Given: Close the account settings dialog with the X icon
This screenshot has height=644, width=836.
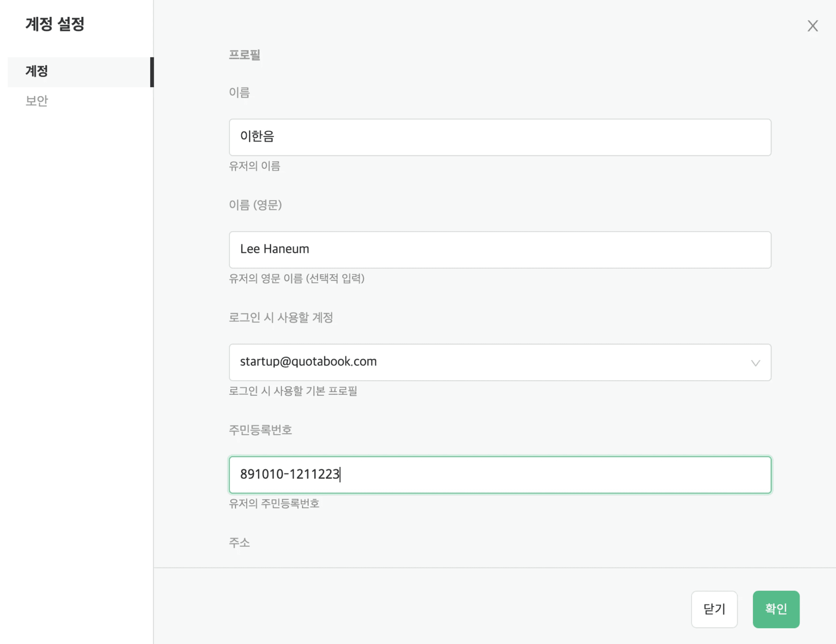Looking at the screenshot, I should coord(812,26).
